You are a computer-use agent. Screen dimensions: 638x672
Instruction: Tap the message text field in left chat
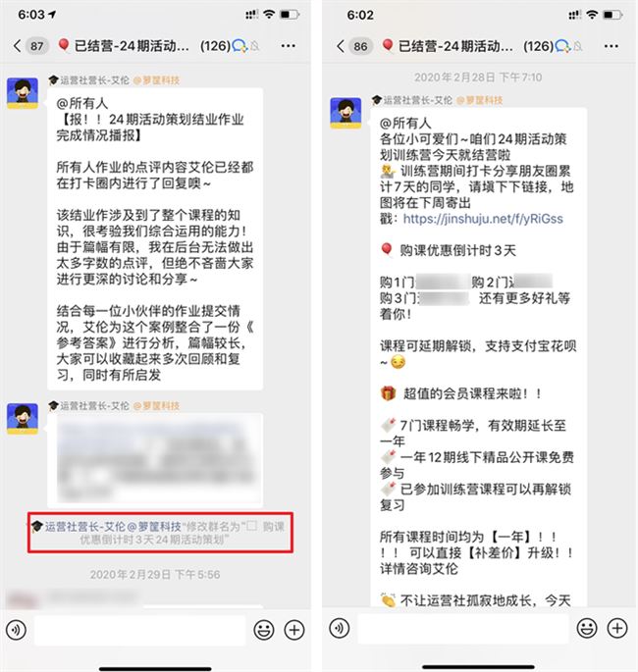point(139,631)
